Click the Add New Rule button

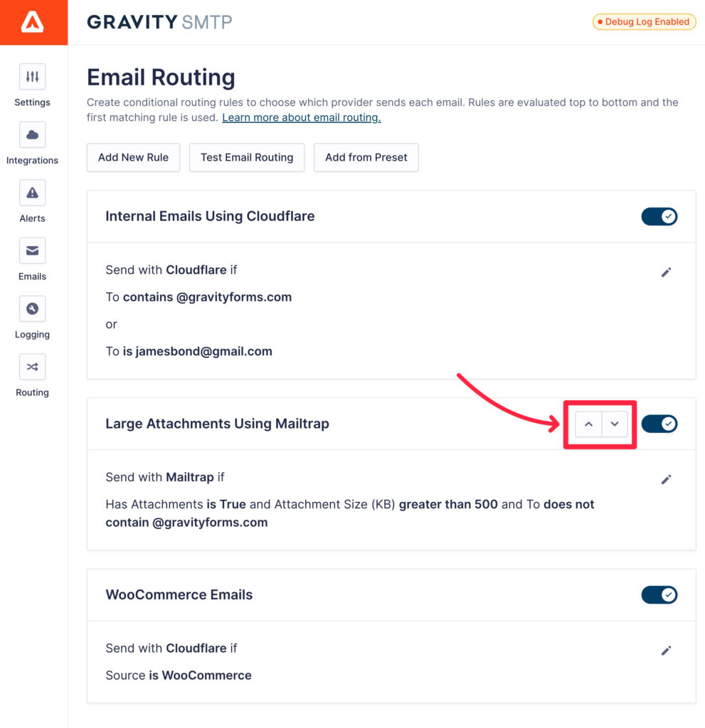(x=133, y=157)
